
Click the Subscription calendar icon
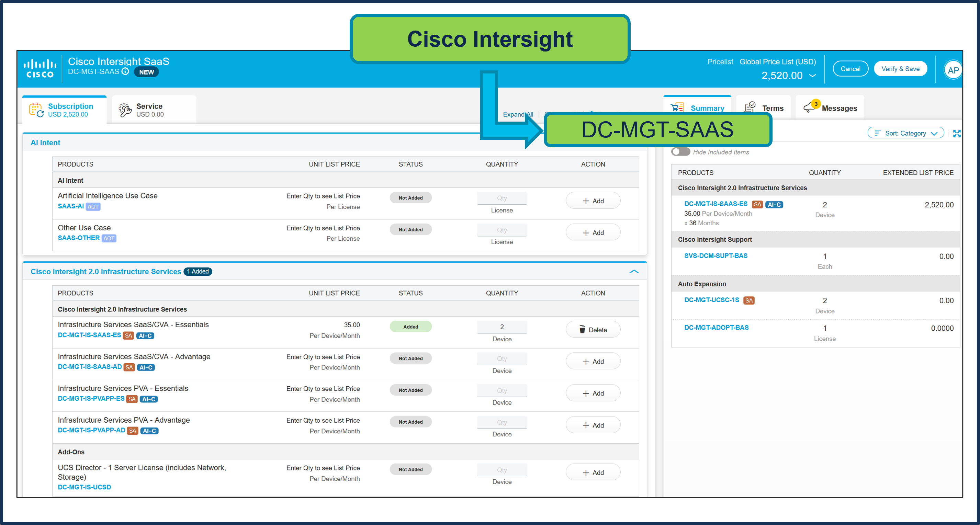[37, 110]
